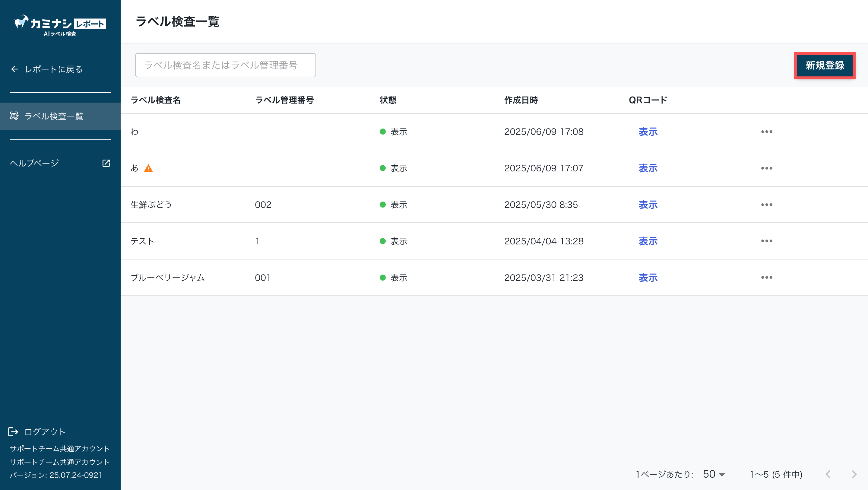Screen dimensions: 868x490
Task: Show QR code for 生鮮ぶどう
Action: (648, 205)
